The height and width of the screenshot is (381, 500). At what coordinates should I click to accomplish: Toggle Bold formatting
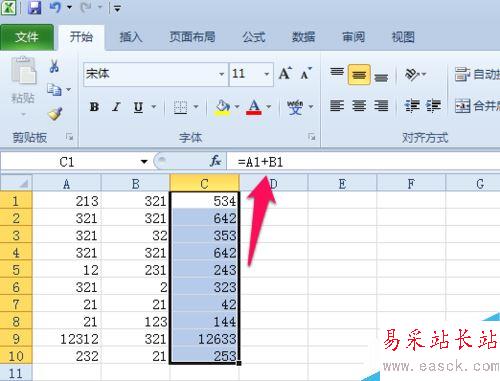(x=94, y=107)
